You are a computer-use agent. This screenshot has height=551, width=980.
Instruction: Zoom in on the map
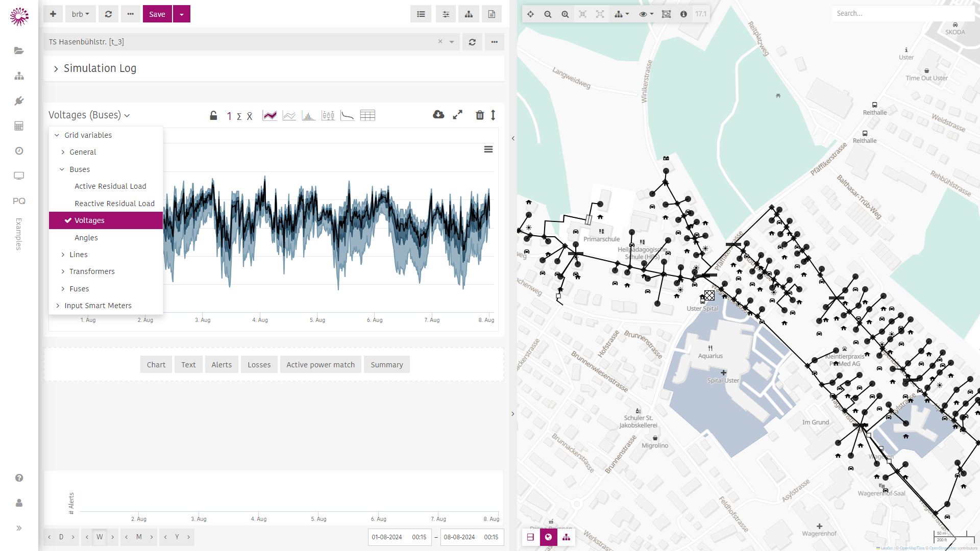565,14
